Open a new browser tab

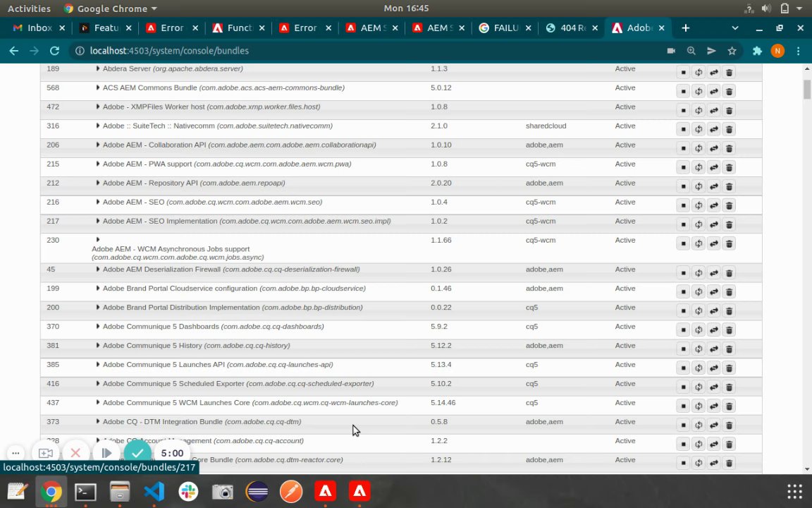(685, 28)
